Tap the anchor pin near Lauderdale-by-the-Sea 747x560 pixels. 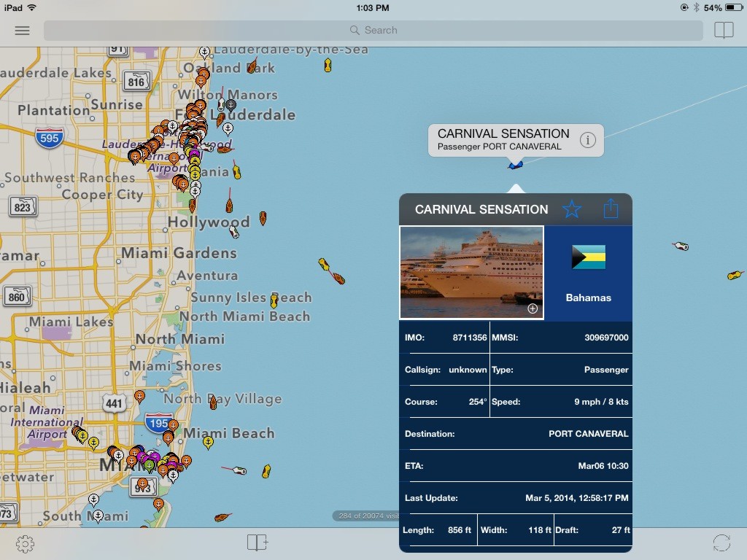[x=204, y=52]
